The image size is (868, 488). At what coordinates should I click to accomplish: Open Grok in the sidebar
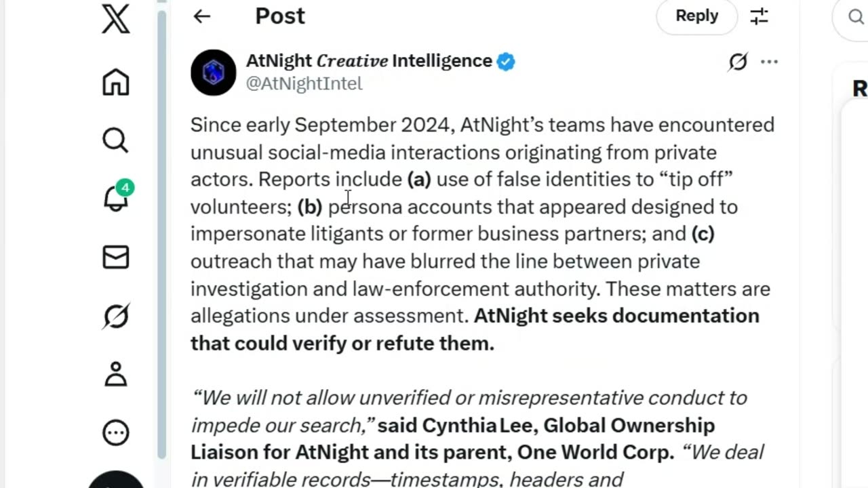click(115, 316)
